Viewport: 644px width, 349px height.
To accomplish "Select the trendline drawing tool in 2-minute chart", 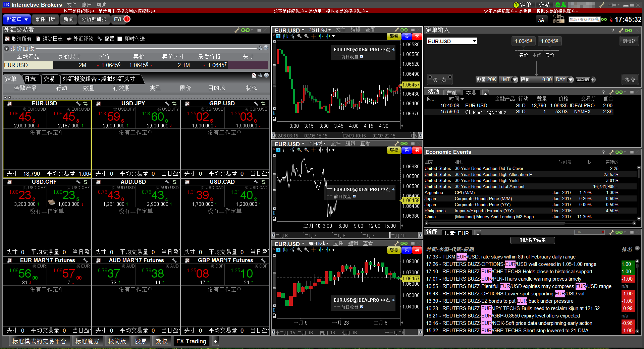I will point(292,36).
